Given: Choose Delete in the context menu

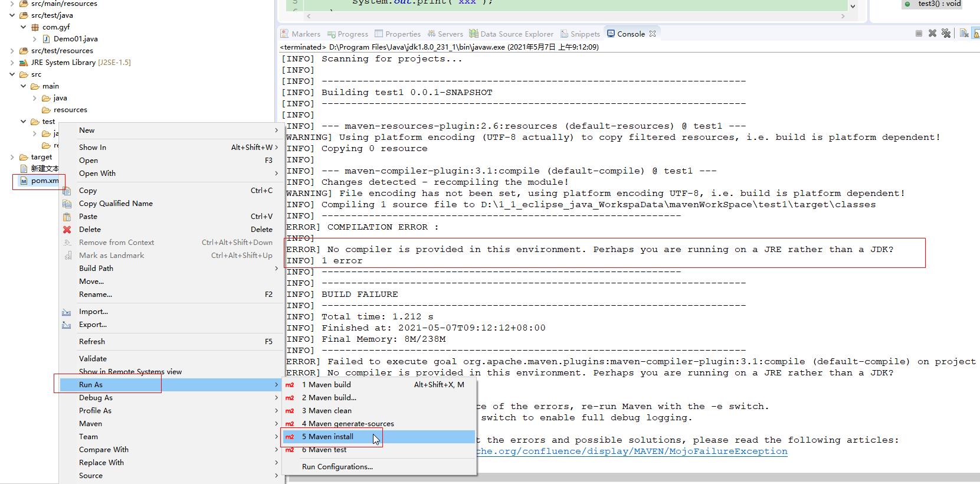Looking at the screenshot, I should (171, 230).
